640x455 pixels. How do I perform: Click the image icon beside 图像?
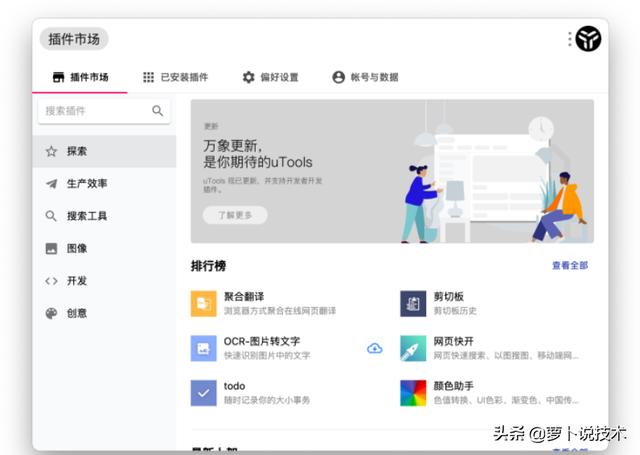click(x=51, y=248)
